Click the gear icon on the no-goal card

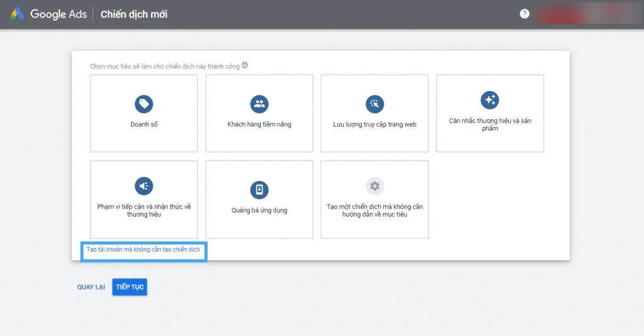point(375,186)
